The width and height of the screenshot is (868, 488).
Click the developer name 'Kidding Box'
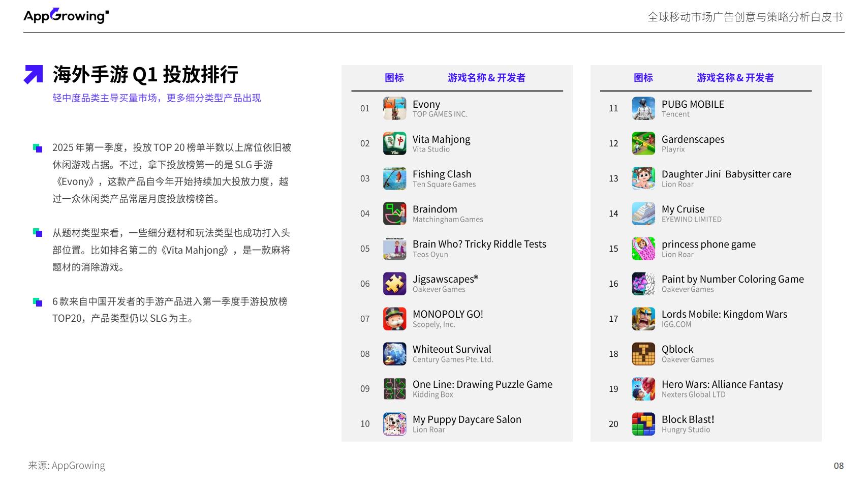click(433, 395)
